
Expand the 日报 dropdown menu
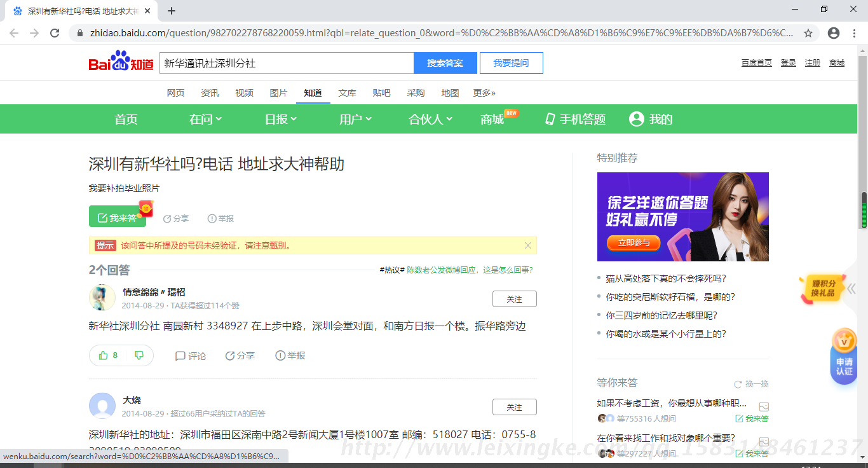point(281,119)
